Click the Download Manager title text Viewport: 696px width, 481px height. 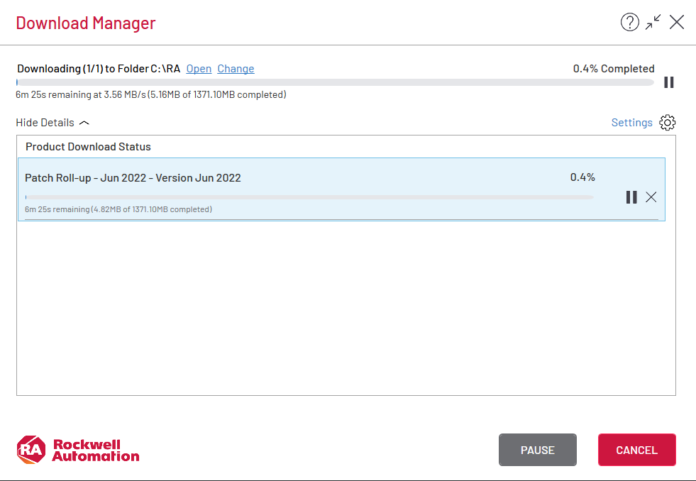86,22
